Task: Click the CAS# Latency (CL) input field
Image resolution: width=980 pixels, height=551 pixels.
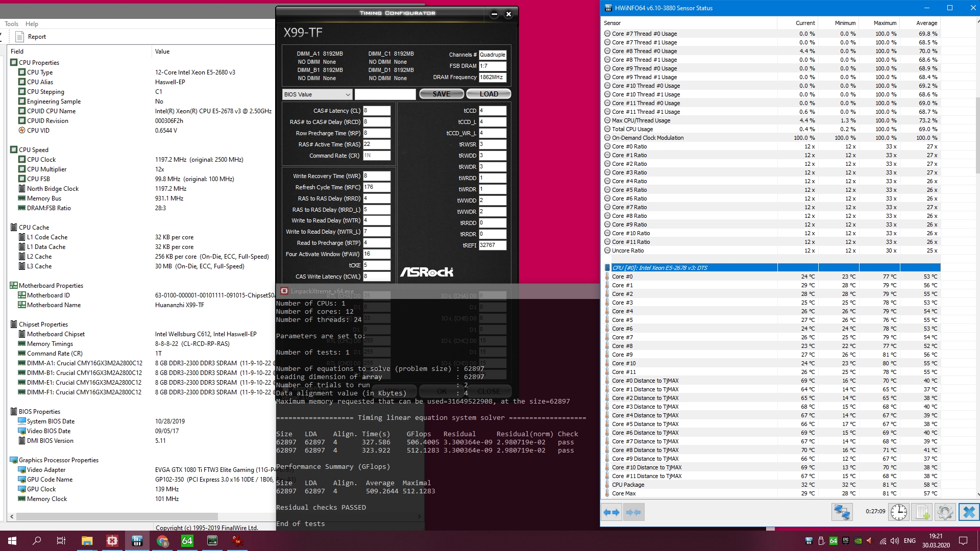Action: (x=377, y=111)
